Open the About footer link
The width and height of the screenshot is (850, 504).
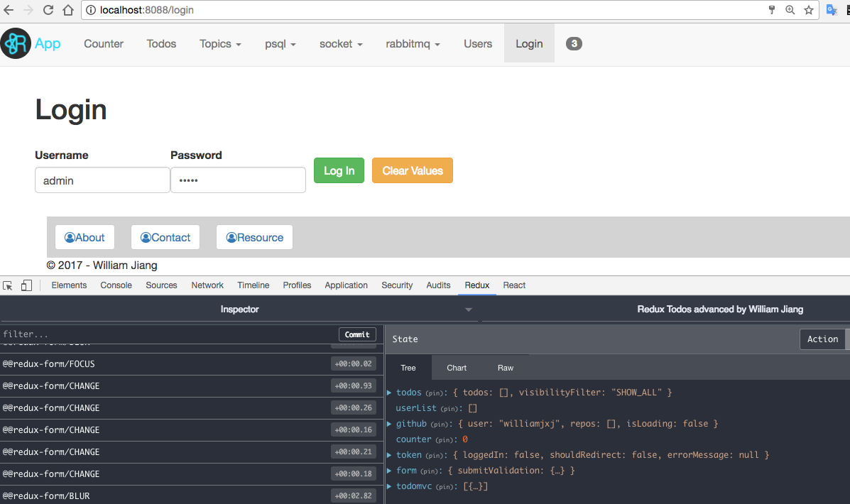pyautogui.click(x=85, y=237)
